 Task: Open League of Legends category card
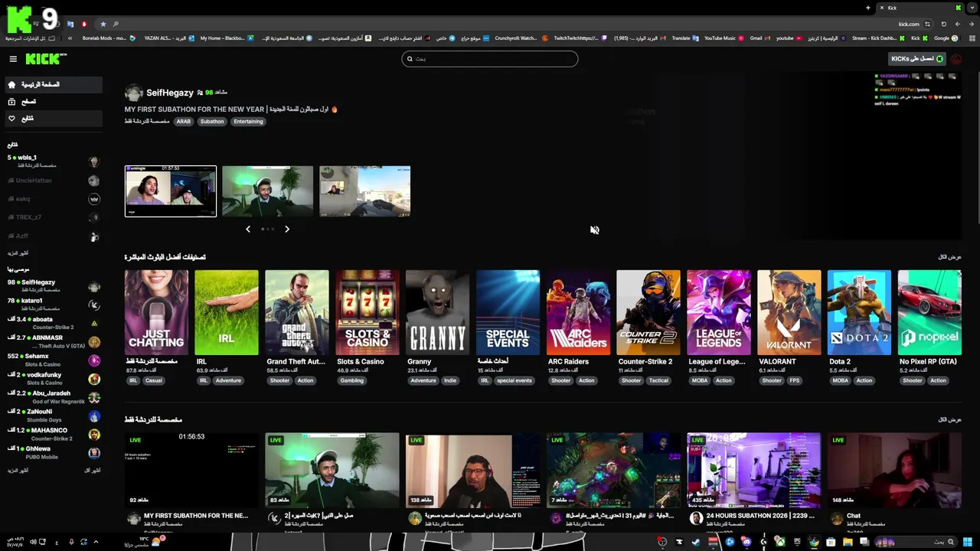pos(719,313)
